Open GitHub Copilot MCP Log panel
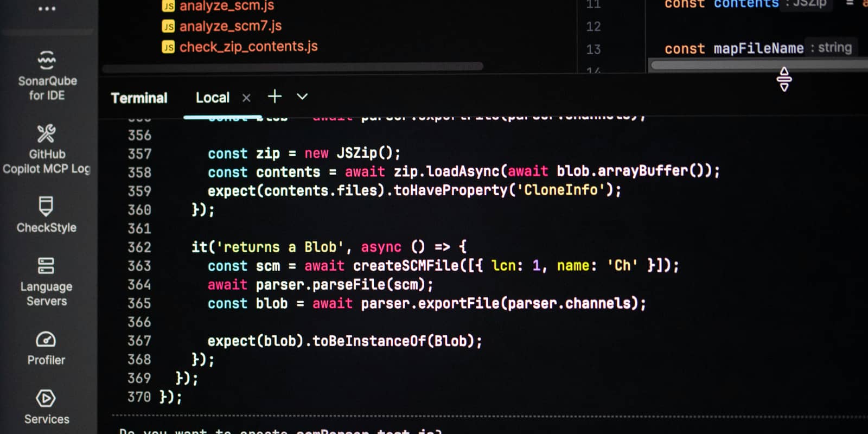This screenshot has height=434, width=868. 47,149
